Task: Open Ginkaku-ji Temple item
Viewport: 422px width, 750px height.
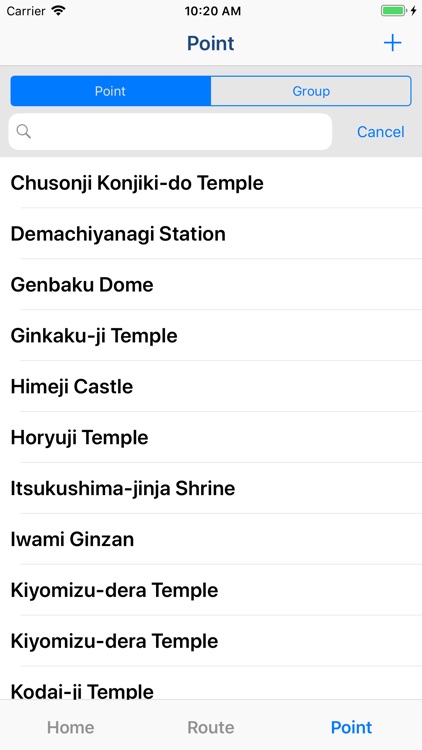Action: pos(211,336)
